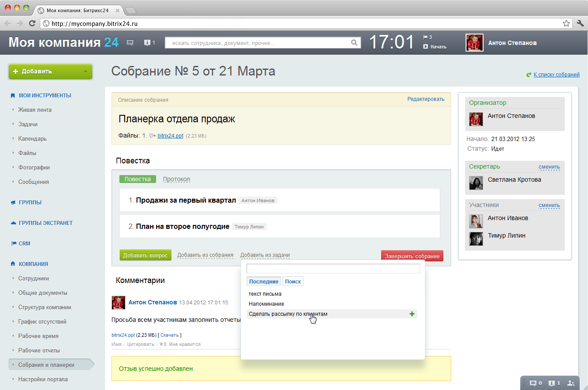Click Редактировать in the meeting description

tap(426, 99)
